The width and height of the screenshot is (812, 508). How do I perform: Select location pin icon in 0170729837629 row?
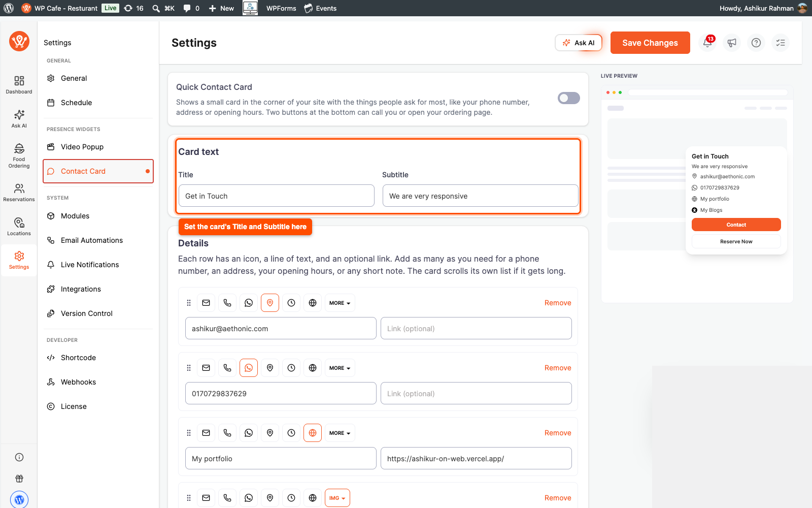coord(270,368)
